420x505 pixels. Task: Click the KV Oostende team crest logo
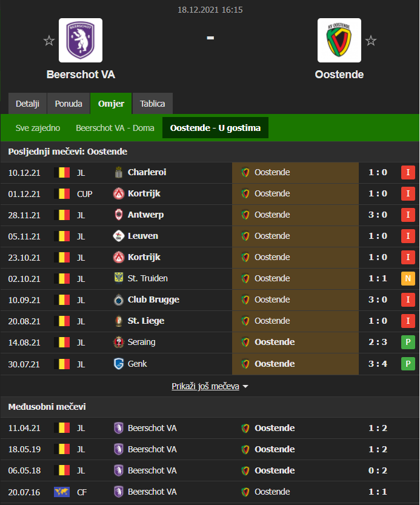pos(339,40)
